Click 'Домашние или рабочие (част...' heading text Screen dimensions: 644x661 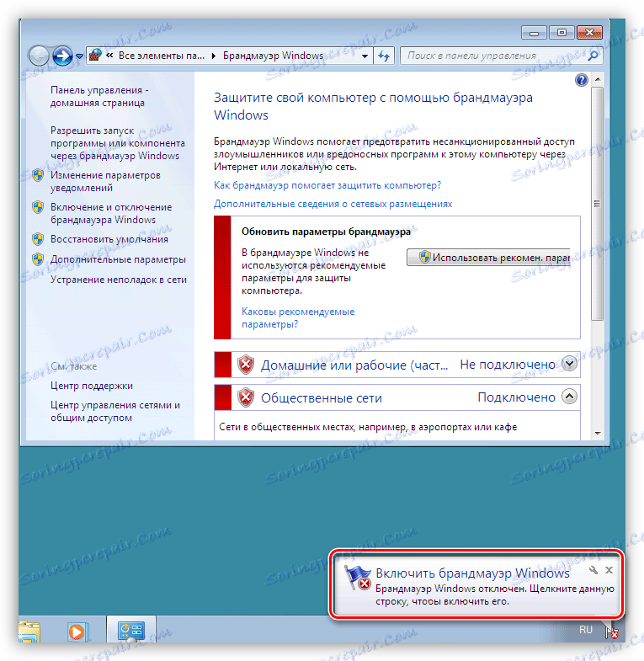click(x=354, y=365)
